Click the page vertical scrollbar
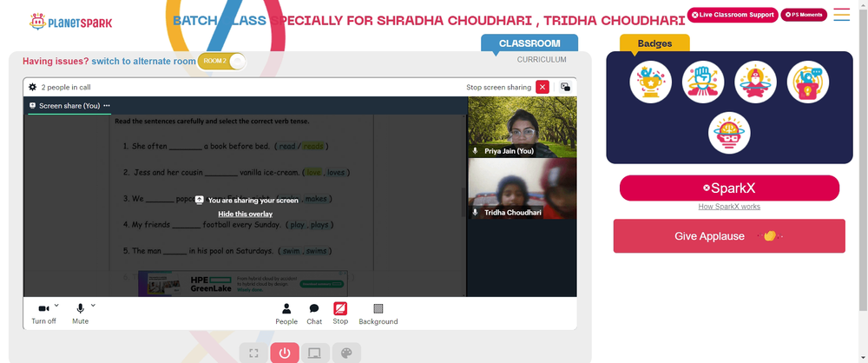This screenshot has height=363, width=868. (865, 158)
